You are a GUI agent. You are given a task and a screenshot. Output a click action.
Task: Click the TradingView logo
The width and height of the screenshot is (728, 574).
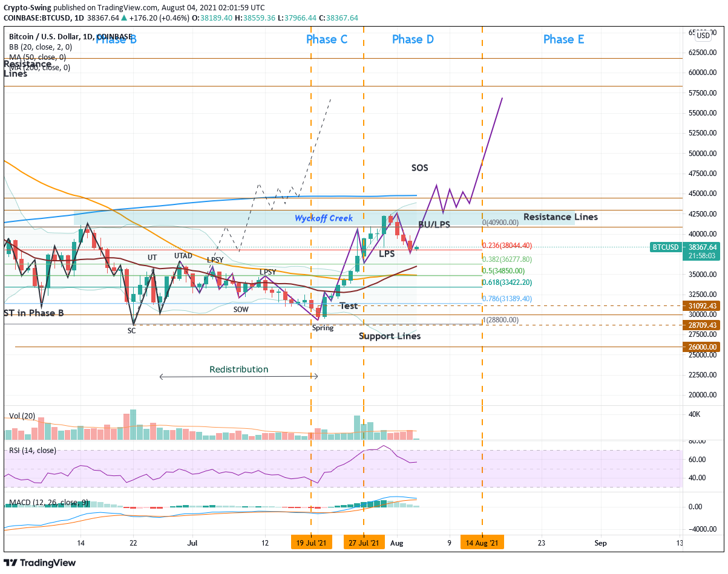pyautogui.click(x=40, y=563)
